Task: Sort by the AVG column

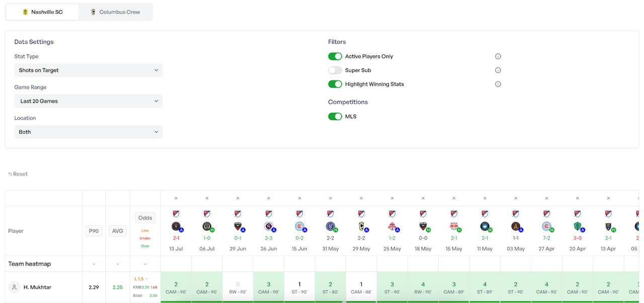Action: pyautogui.click(x=118, y=231)
